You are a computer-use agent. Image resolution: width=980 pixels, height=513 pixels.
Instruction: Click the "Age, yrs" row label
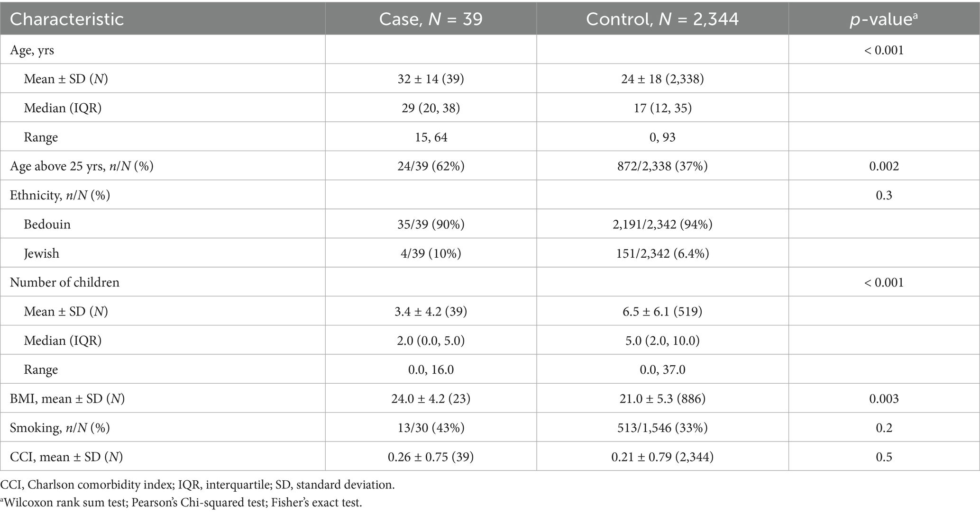coord(32,50)
